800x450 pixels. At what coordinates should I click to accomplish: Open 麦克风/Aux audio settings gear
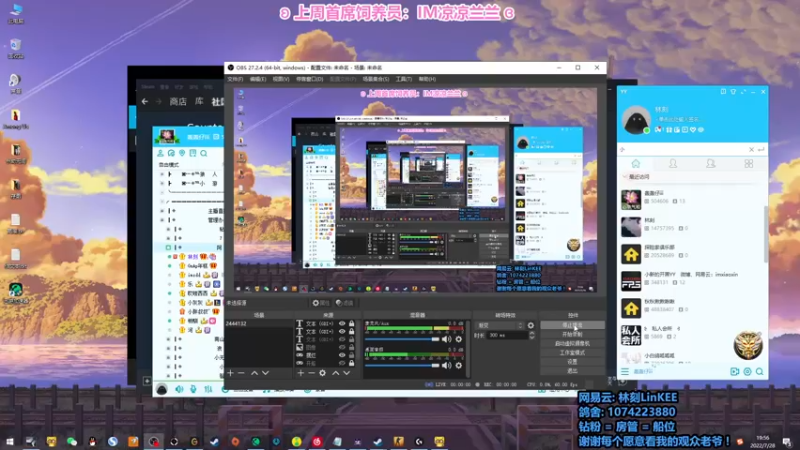459,339
